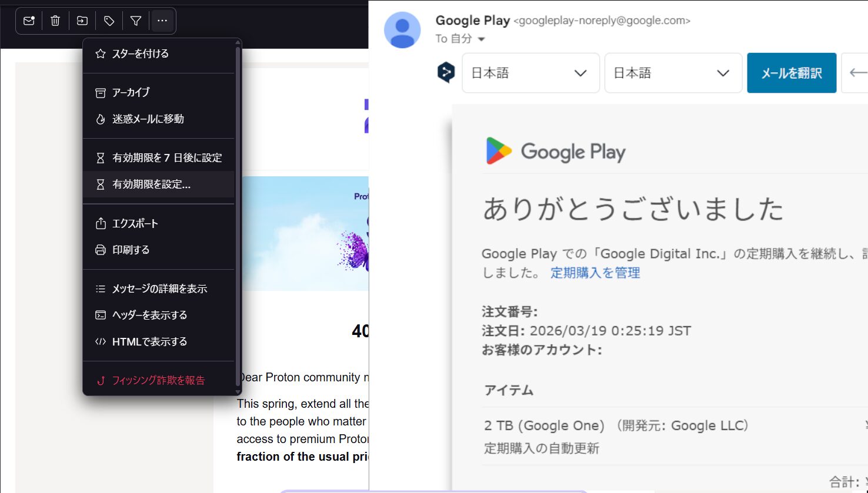Viewport: 868px width, 493px height.
Task: Star the message via スターを付ける
Action: [x=140, y=53]
